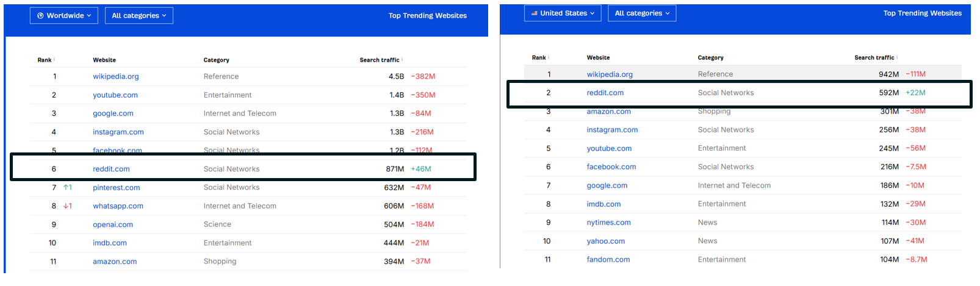Open facebook.com in the United States table
Screen dimensions: 980x286
[x=611, y=166]
